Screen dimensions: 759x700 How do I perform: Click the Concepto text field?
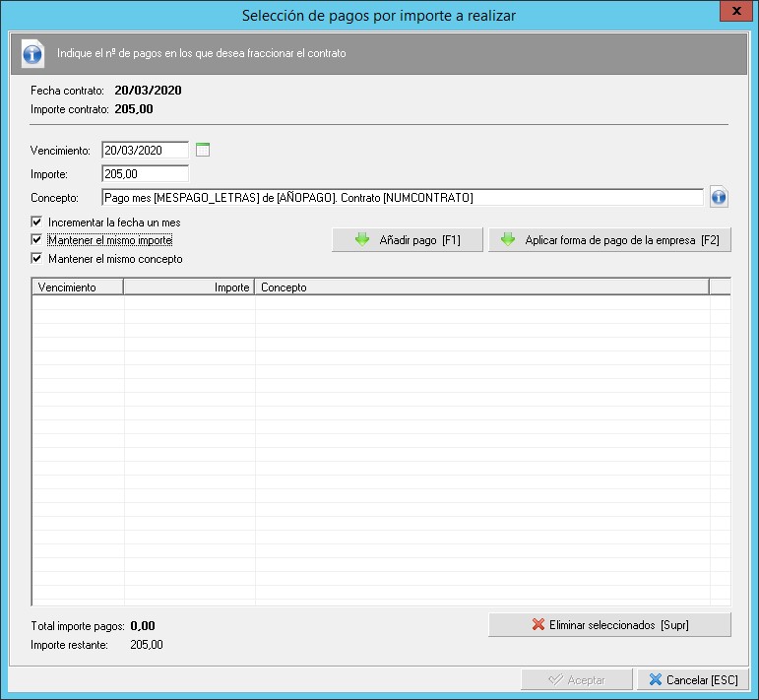402,198
